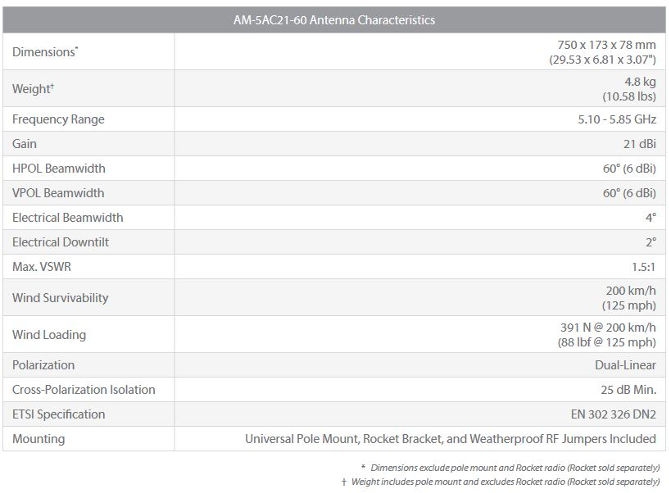The width and height of the screenshot is (669, 493).
Task: Select the Wind Survivability label
Action: coord(60,298)
